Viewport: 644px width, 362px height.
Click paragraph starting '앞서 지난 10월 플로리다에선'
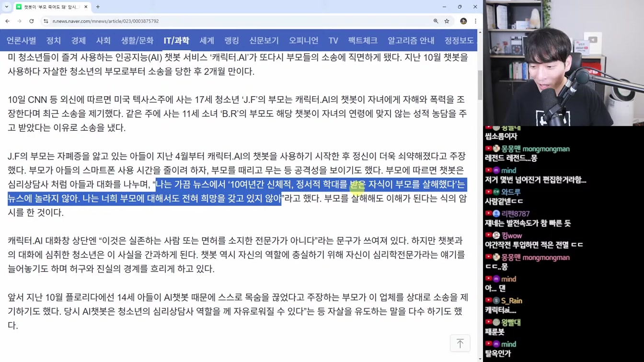tap(238, 311)
